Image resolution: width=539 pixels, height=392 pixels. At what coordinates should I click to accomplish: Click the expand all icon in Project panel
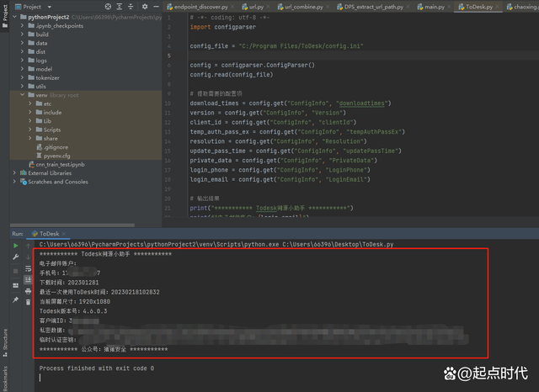[120, 7]
